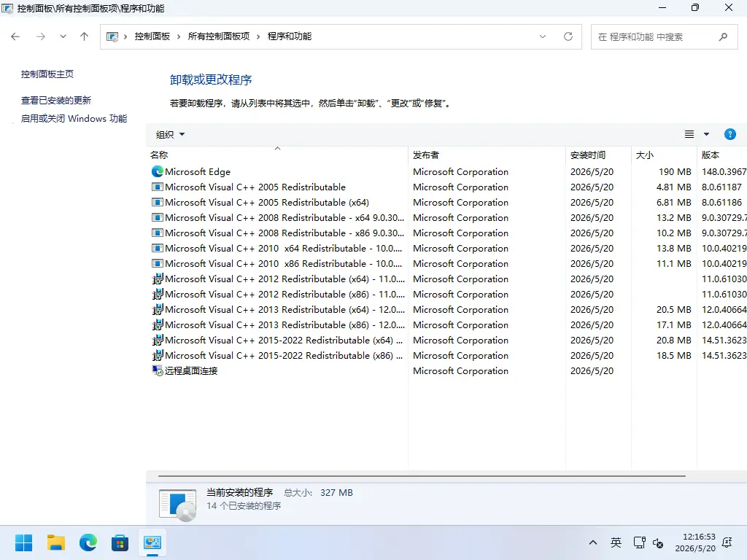Screen dimensions: 747x560
Task: Expand the chevron after 所有控制面板项 breadcrumb
Action: click(258, 36)
